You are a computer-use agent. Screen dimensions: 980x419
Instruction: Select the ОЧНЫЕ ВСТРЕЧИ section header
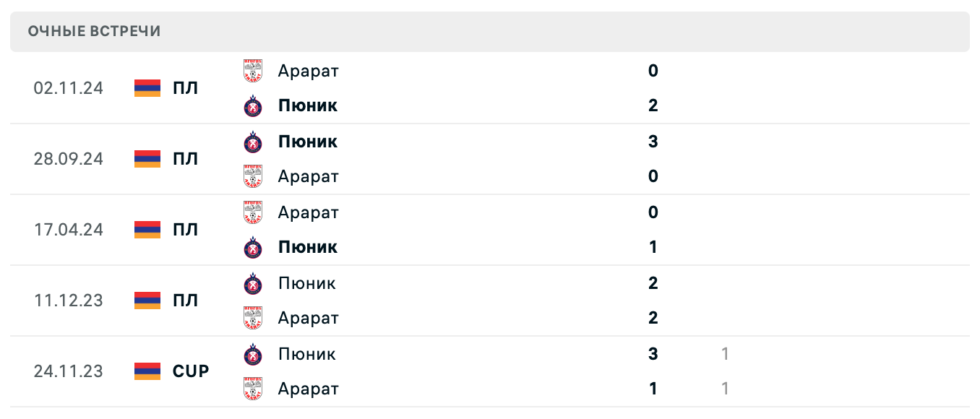pos(95,31)
